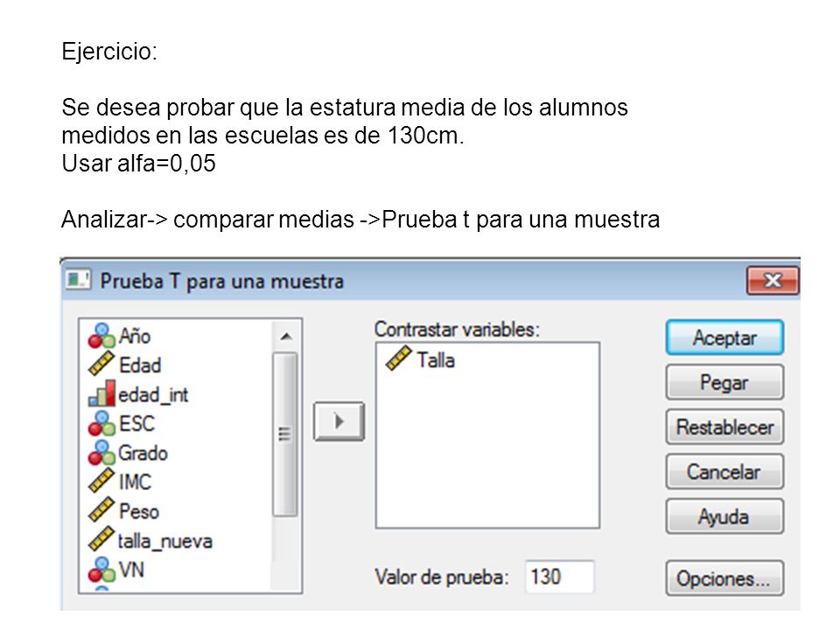840x630 pixels.
Task: Click the nominal icon beside Grado
Action: 101,452
